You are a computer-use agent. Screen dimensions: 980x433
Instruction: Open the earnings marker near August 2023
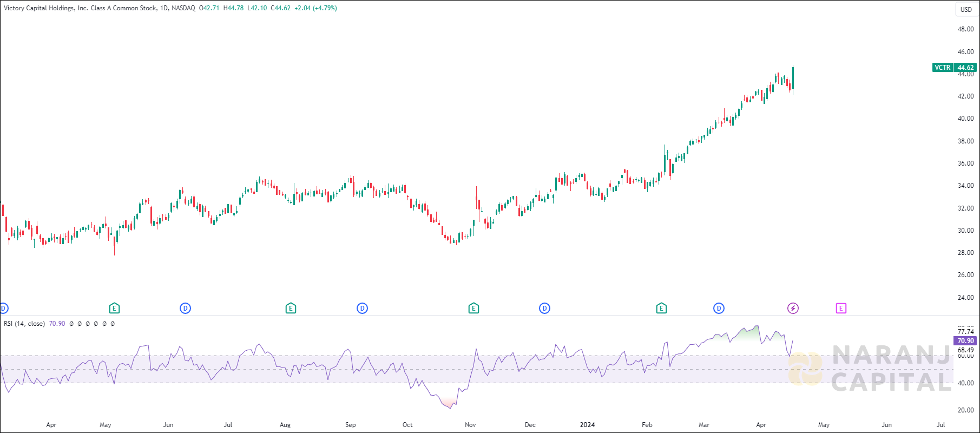[291, 309]
